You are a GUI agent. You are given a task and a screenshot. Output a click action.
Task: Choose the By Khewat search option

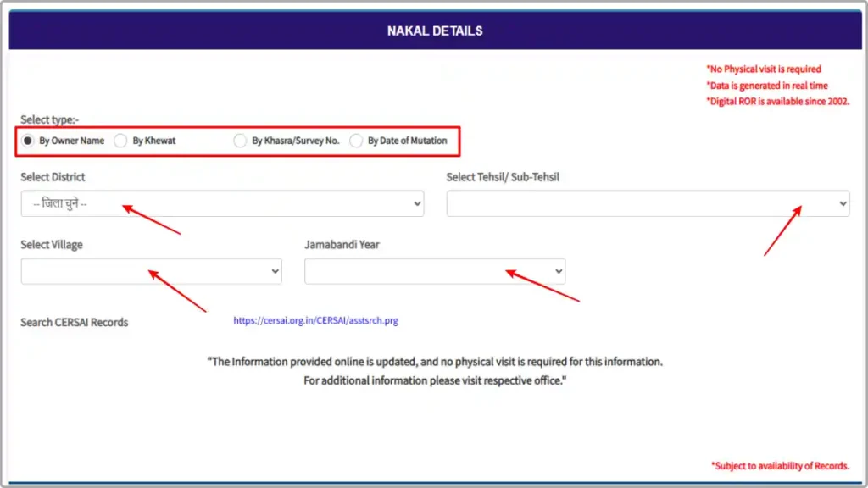(121, 141)
